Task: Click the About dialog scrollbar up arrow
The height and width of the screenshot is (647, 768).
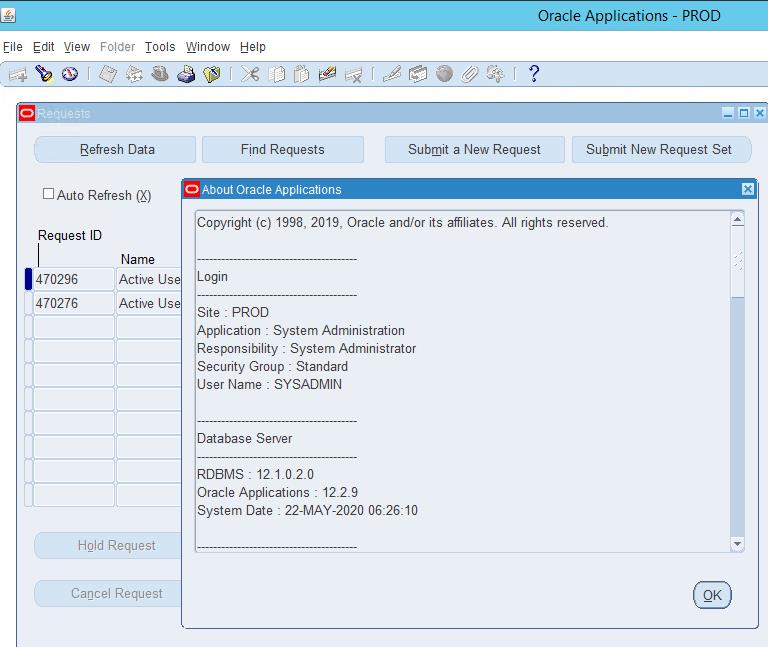Action: (738, 219)
